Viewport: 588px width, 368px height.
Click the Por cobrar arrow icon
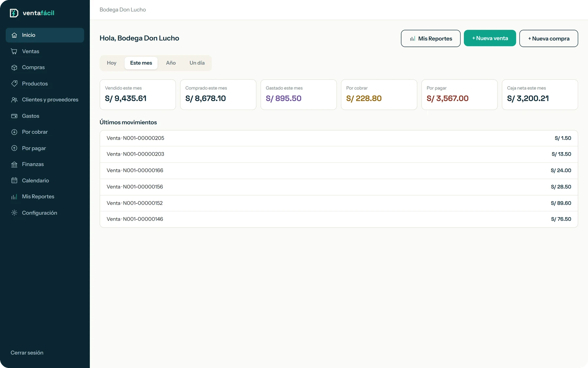14,132
